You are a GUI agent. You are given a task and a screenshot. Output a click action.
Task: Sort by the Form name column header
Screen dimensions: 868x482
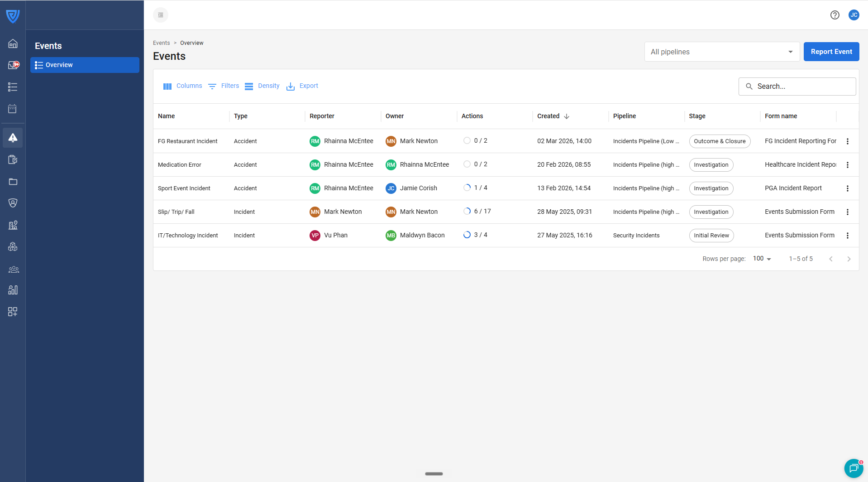click(781, 116)
